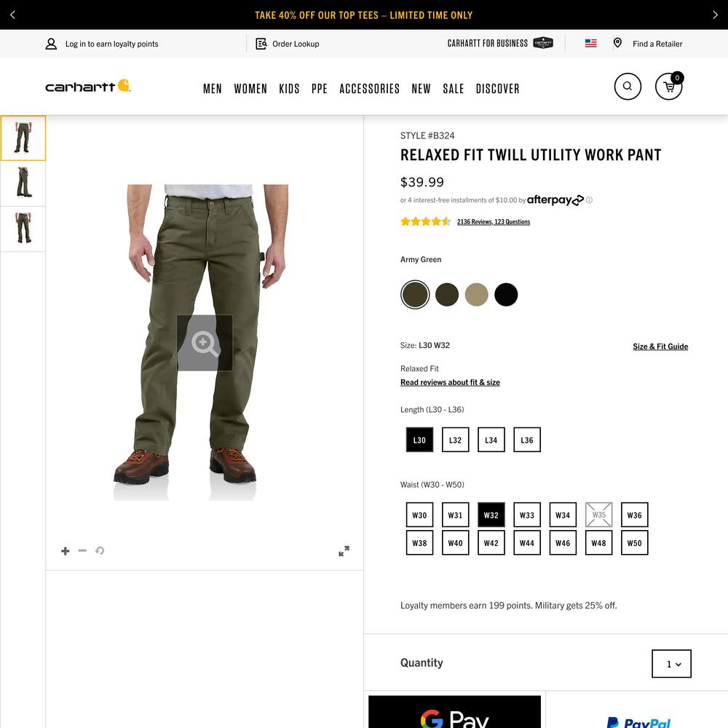
Task: Click the Afterpay info icon
Action: click(x=589, y=200)
